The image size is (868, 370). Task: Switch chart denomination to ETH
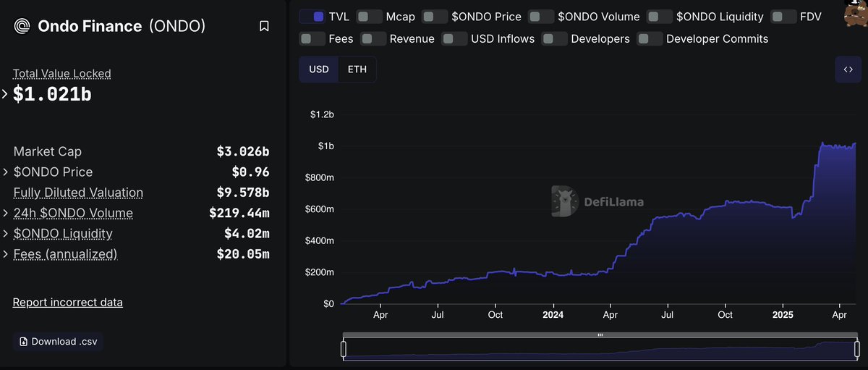(x=357, y=70)
